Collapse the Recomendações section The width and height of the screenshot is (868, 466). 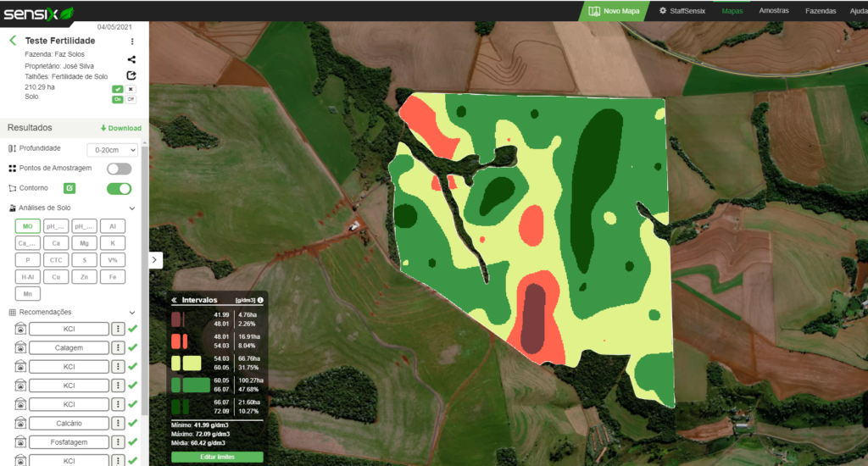(132, 313)
